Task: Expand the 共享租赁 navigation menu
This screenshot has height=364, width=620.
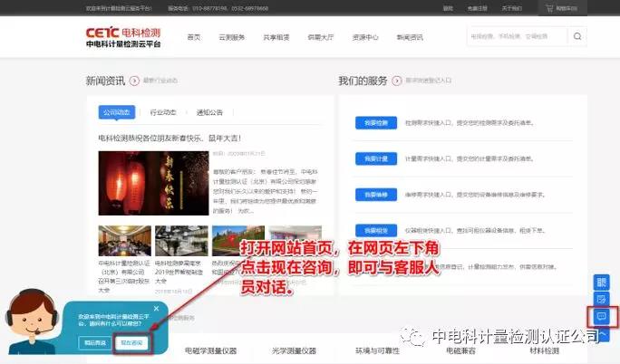Action: [x=276, y=37]
